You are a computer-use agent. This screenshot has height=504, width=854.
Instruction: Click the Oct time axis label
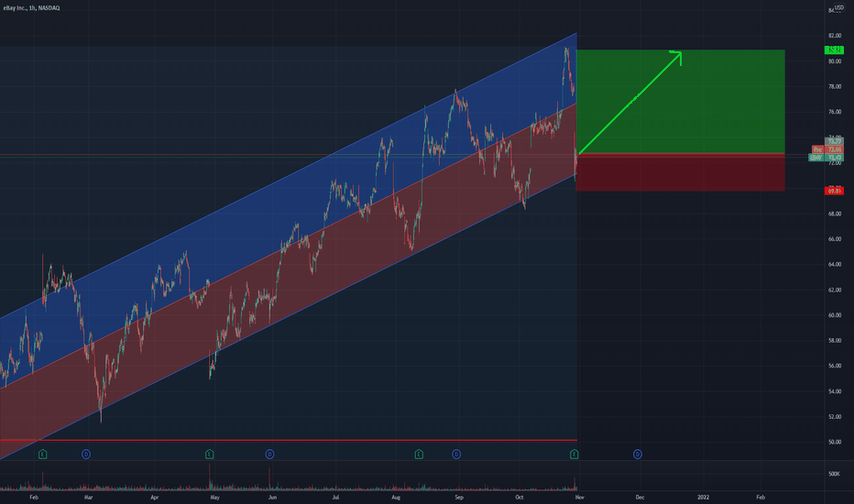pyautogui.click(x=520, y=497)
